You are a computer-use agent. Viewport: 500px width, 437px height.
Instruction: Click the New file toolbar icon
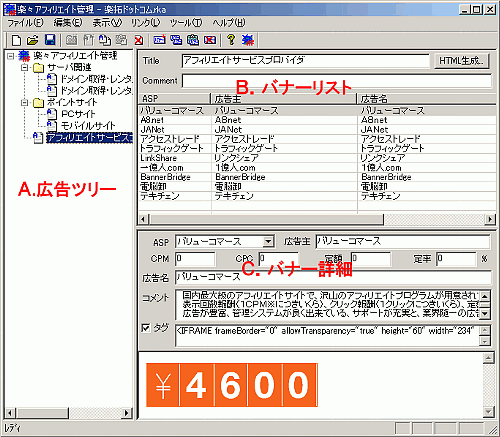tap(16, 40)
